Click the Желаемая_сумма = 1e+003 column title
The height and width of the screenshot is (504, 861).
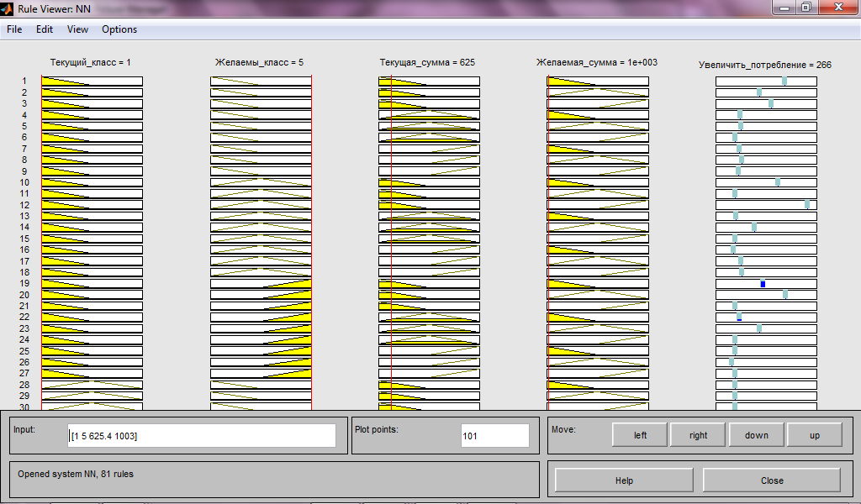click(597, 62)
